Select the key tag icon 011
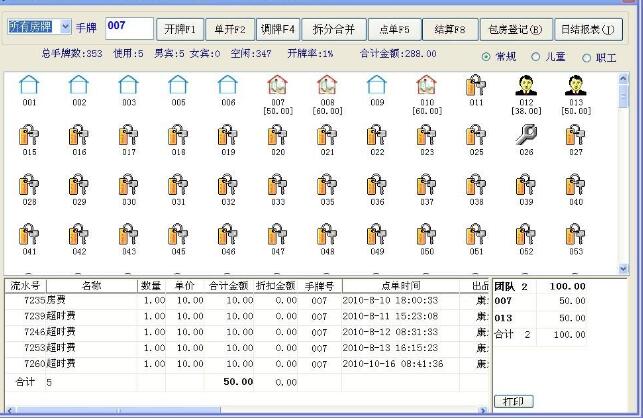The image size is (643, 419). (x=475, y=85)
